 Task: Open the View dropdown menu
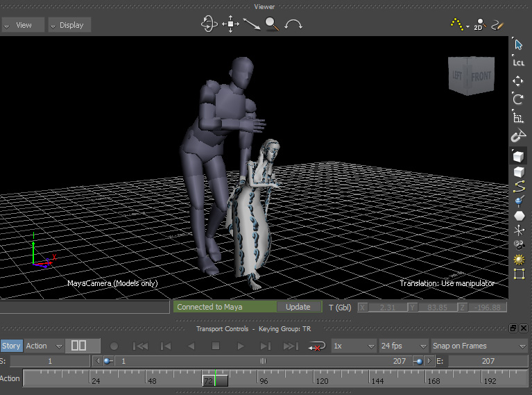tap(23, 25)
